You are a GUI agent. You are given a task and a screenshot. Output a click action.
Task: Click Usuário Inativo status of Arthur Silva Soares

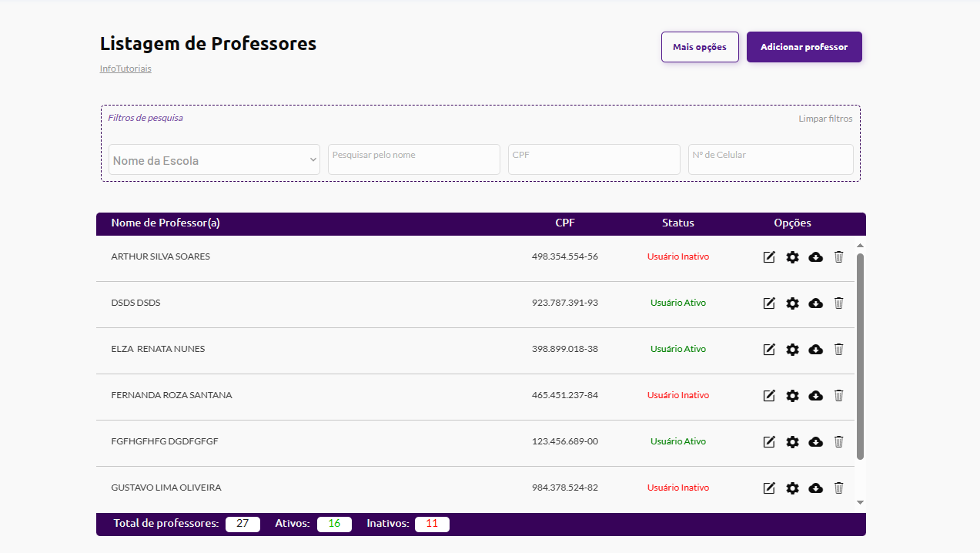coord(678,256)
